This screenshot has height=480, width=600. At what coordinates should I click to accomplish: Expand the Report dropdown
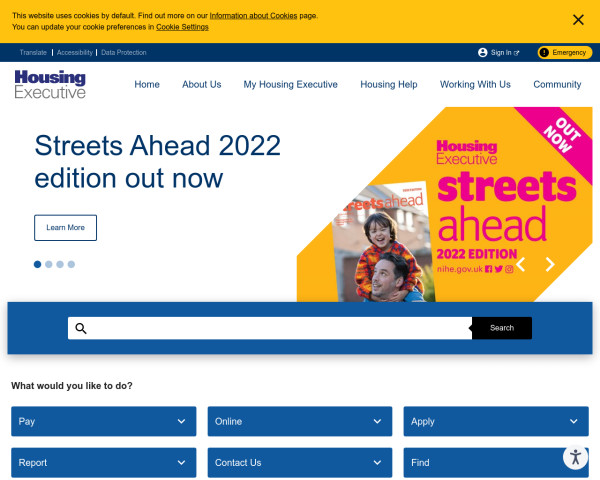tap(104, 463)
